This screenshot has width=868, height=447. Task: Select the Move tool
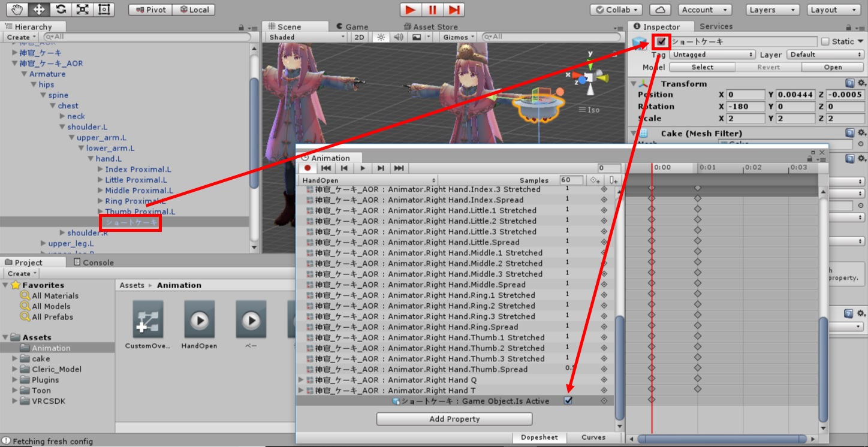coord(39,10)
